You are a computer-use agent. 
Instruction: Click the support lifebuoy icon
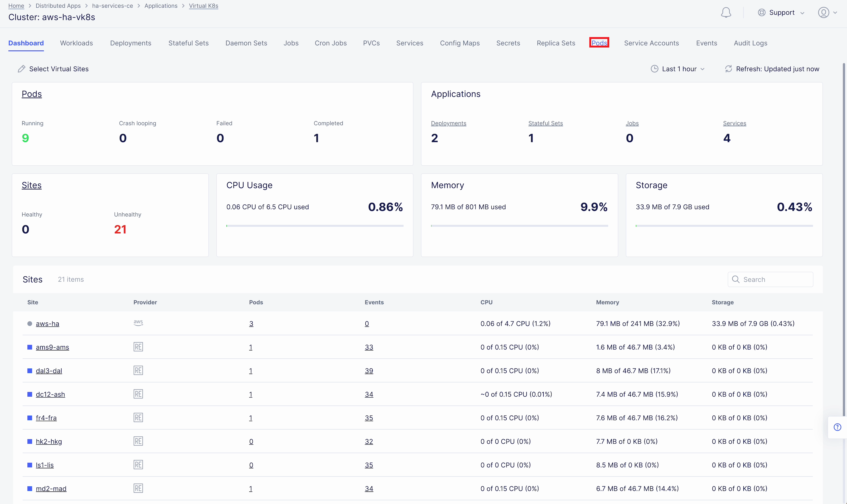tap(761, 13)
